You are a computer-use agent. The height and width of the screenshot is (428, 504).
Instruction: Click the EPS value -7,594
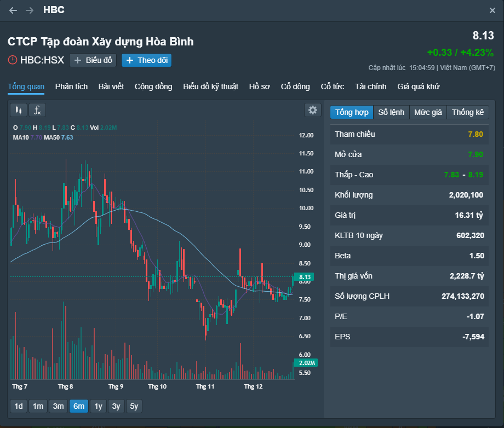[473, 337]
